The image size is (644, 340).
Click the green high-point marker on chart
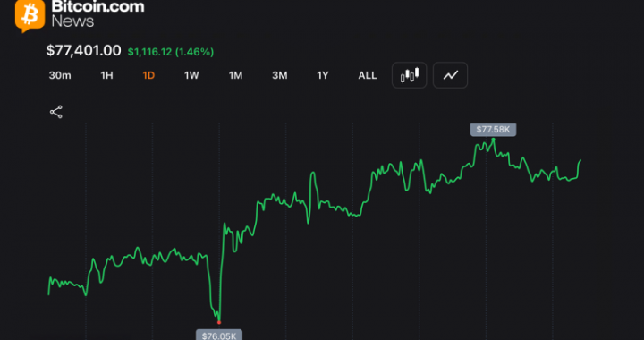493,140
